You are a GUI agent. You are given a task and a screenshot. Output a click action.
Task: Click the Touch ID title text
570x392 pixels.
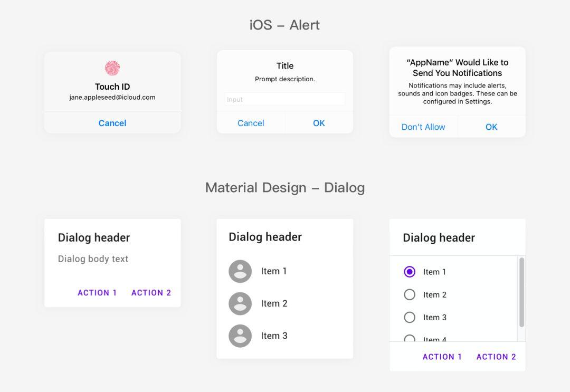[112, 87]
